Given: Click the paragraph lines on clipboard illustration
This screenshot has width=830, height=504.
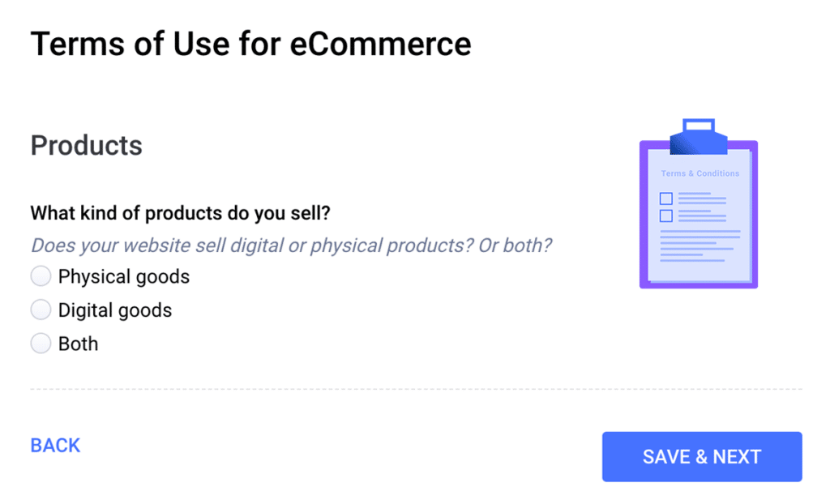Looking at the screenshot, I should (x=699, y=246).
